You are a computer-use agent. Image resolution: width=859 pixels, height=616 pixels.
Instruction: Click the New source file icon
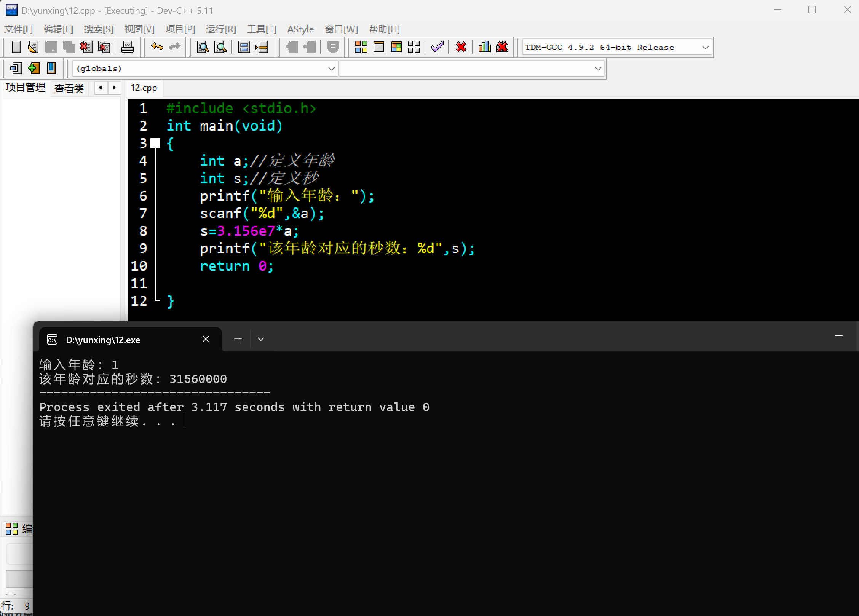tap(16, 47)
